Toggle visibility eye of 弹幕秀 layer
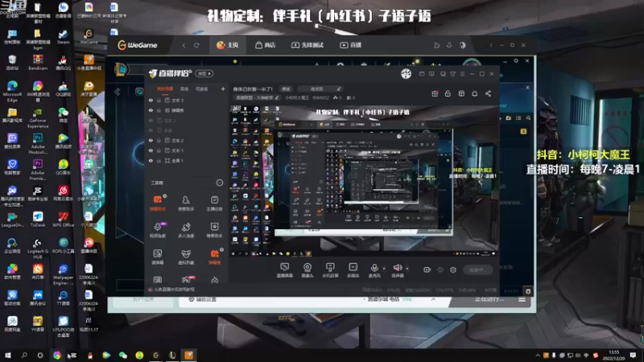Image resolution: width=644 pixels, height=362 pixels. pyautogui.click(x=151, y=110)
